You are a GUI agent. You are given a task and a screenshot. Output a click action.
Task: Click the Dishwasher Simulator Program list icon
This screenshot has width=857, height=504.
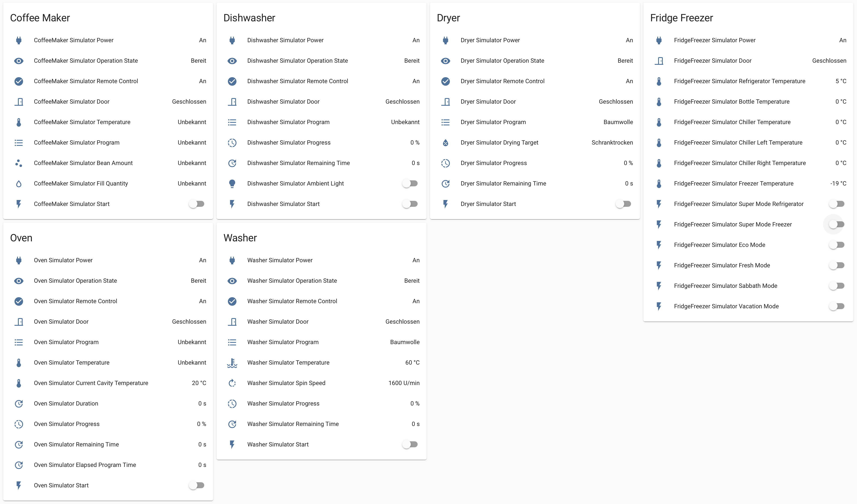tap(232, 122)
